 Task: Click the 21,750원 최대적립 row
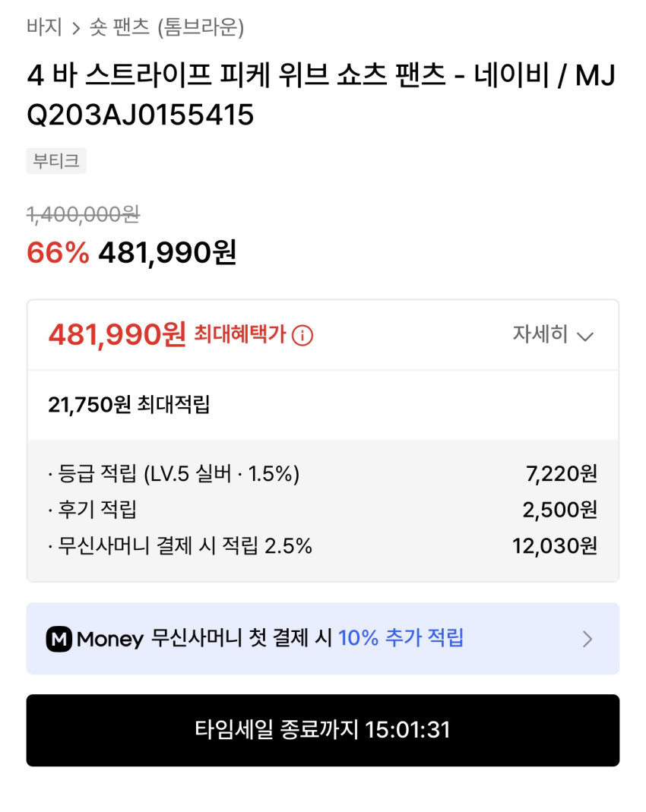coord(129,405)
